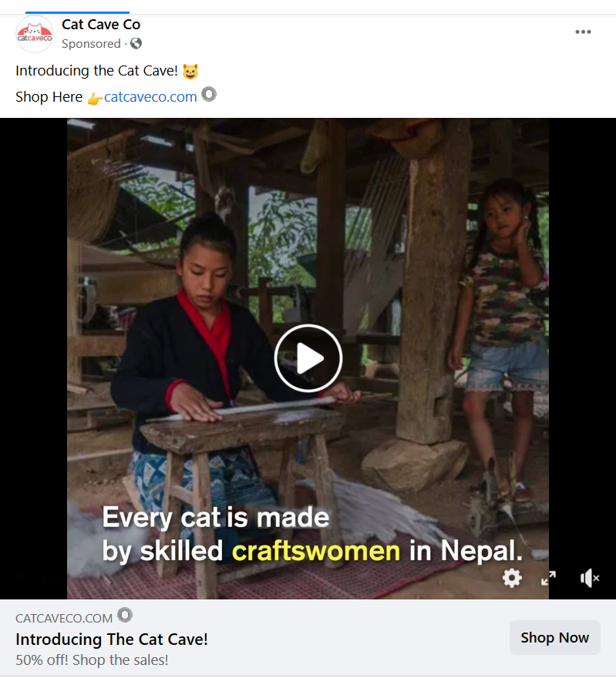This screenshot has height=678, width=616.
Task: Click the cat emoji in the post text
Action: click(x=190, y=72)
